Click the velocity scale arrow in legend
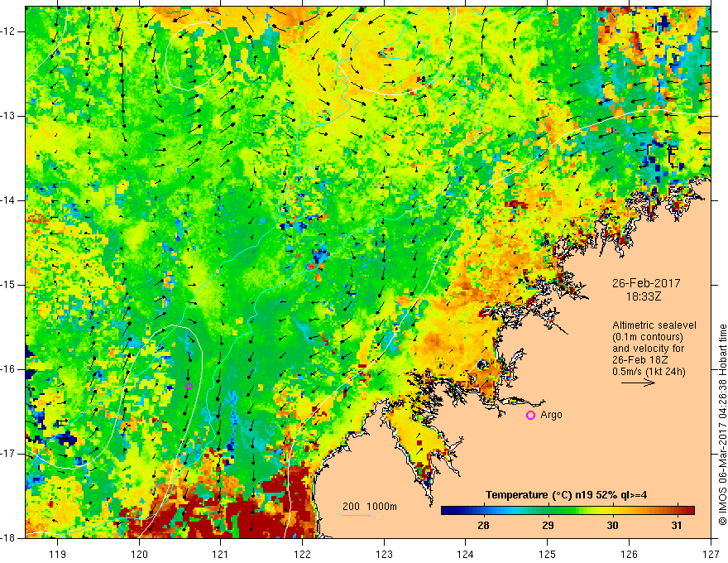Image resolution: width=728 pixels, height=563 pixels. point(639,383)
